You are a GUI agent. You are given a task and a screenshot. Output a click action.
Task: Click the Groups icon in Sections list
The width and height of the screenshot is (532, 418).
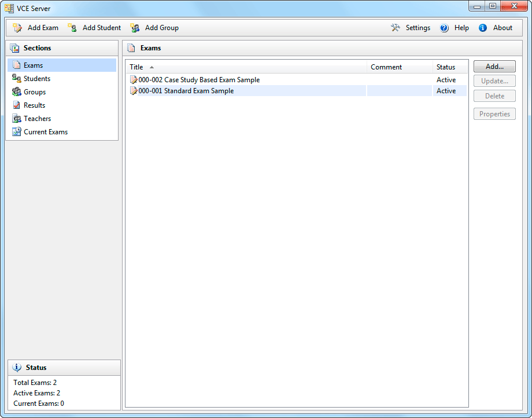[16, 91]
